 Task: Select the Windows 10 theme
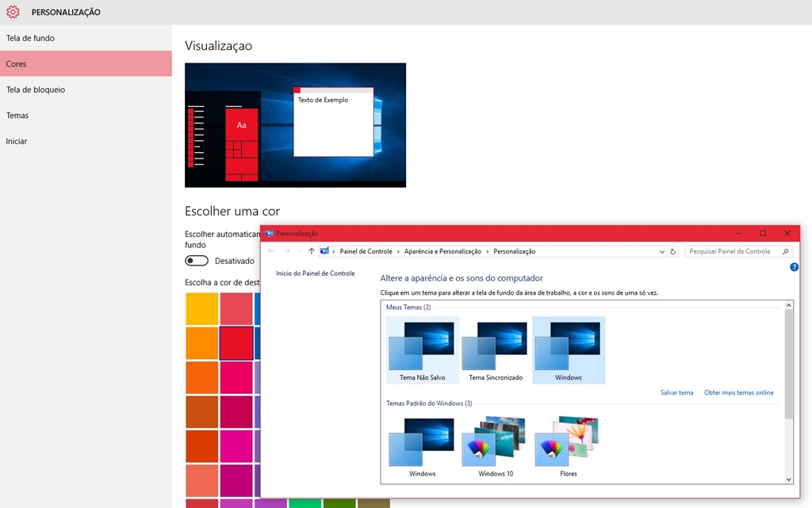496,446
